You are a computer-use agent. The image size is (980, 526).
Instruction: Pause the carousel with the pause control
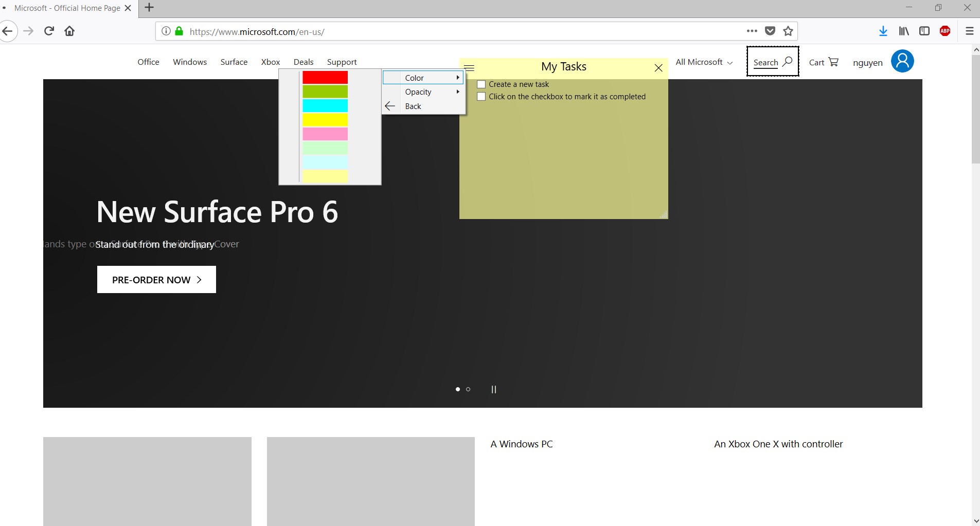493,389
